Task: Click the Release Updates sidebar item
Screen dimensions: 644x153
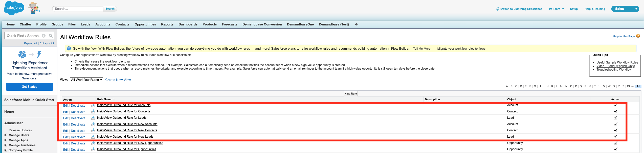Action: click(20, 130)
